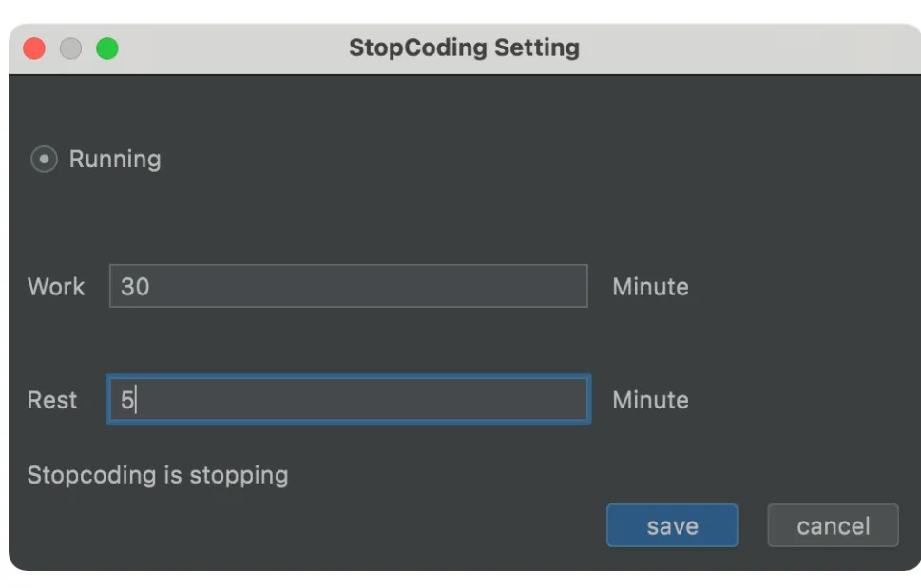Click the Rest label
This screenshot has height=588, width=921.
point(52,400)
